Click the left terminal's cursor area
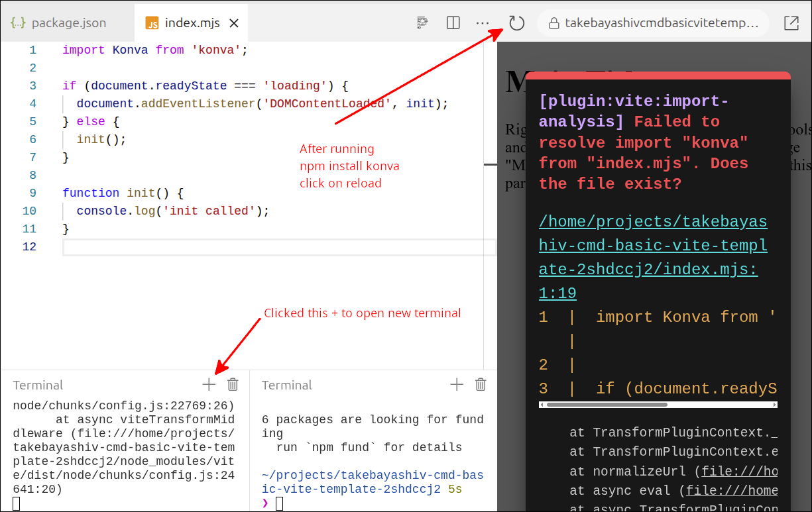Screen dimensions: 812x512 coord(17,504)
